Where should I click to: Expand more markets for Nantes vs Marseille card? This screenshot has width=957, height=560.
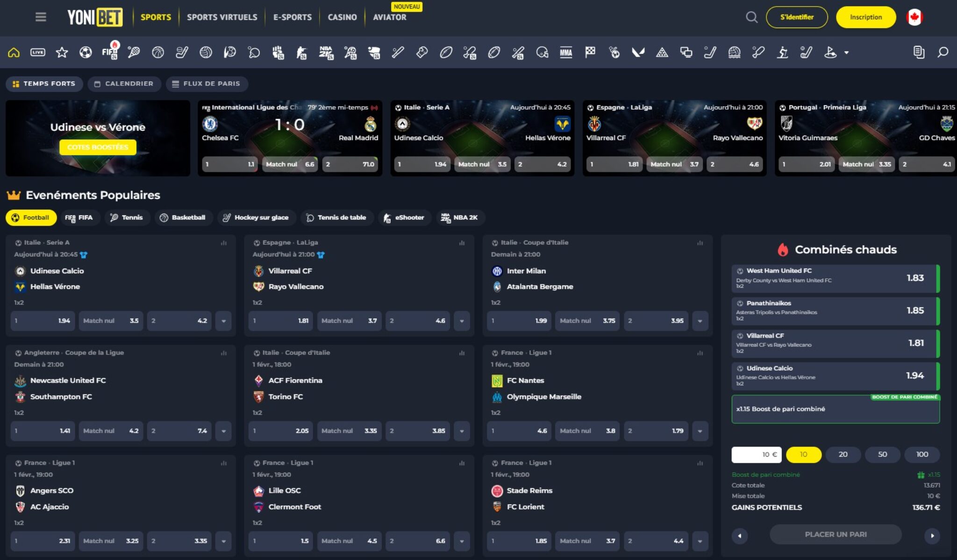point(700,431)
